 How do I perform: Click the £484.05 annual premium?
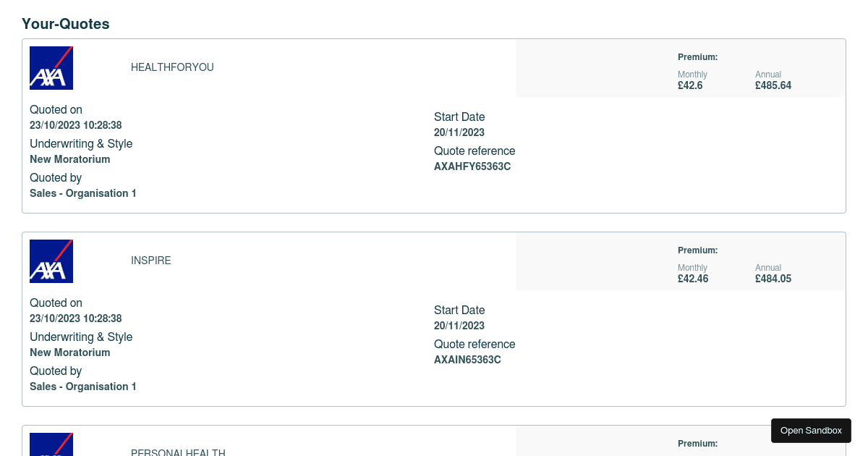[x=773, y=279]
